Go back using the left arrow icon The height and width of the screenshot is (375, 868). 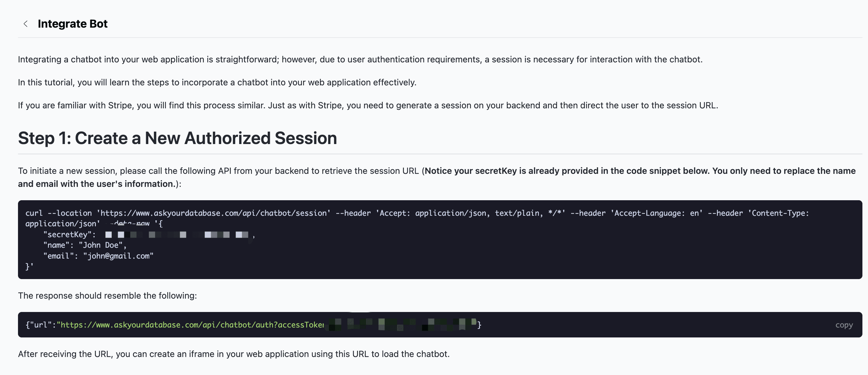[x=26, y=24]
